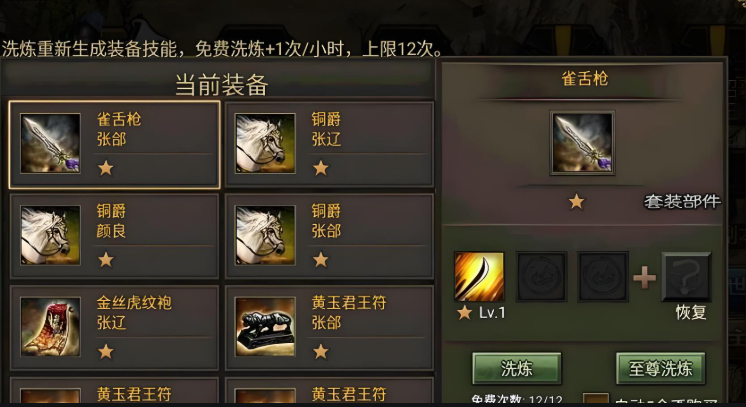
Task: Select the 黄玉君王符 张郃 equipment entry
Action: (x=329, y=328)
